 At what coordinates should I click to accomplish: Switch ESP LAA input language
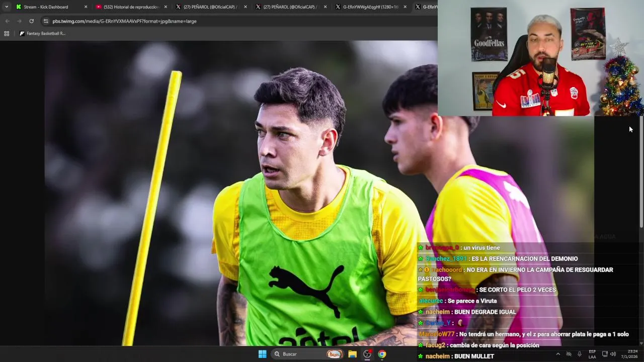tap(592, 354)
